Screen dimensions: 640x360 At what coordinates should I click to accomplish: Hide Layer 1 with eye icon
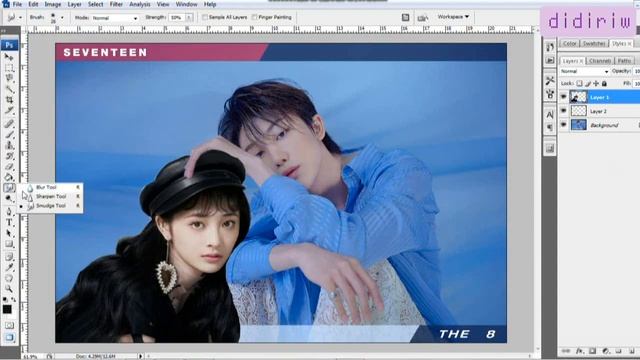click(564, 97)
